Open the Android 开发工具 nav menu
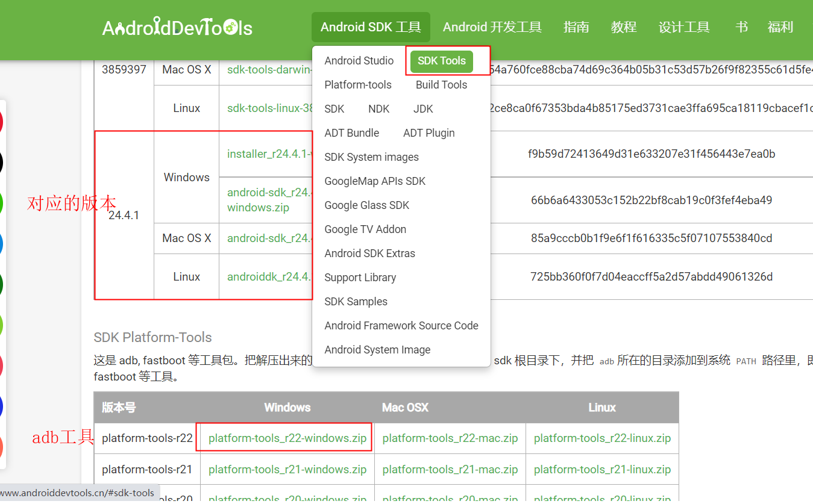 492,27
